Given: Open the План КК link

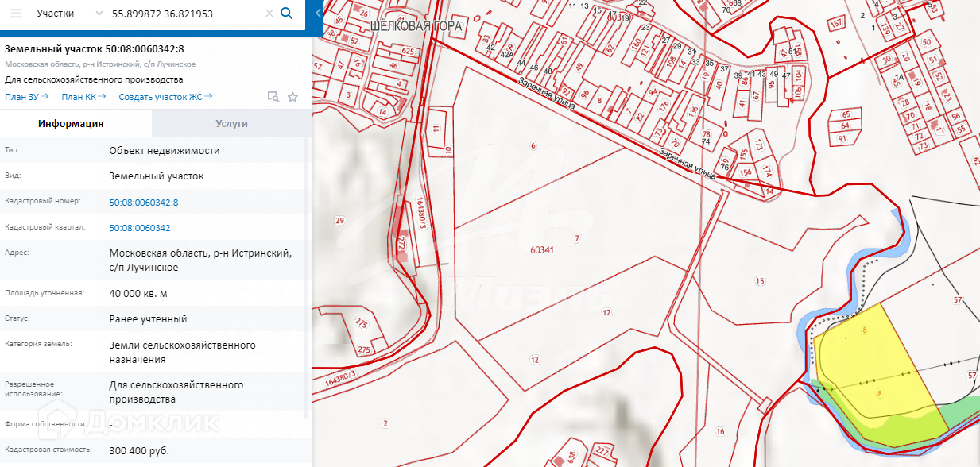Looking at the screenshot, I should [83, 97].
